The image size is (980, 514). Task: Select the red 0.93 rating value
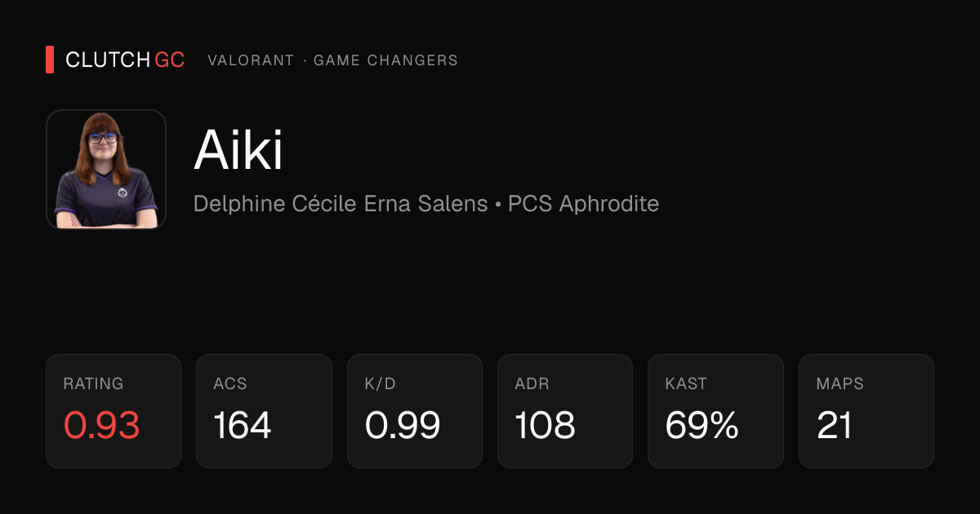(x=102, y=425)
